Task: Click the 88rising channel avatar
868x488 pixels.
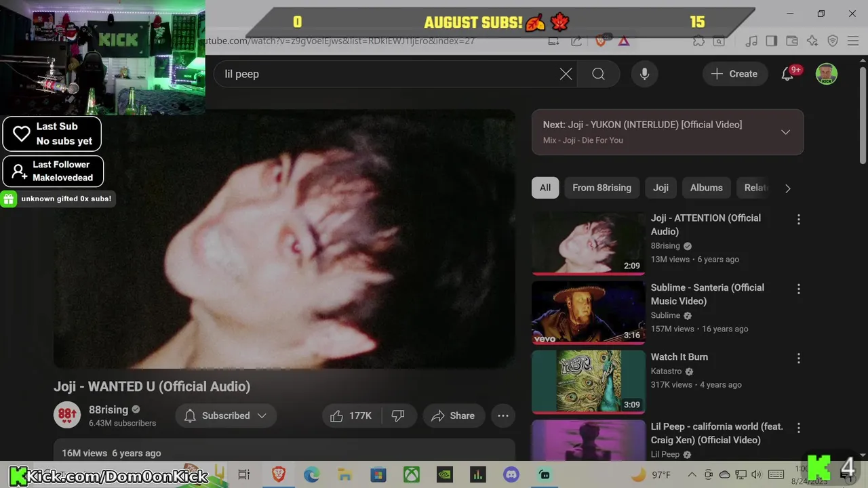Action: [x=67, y=415]
